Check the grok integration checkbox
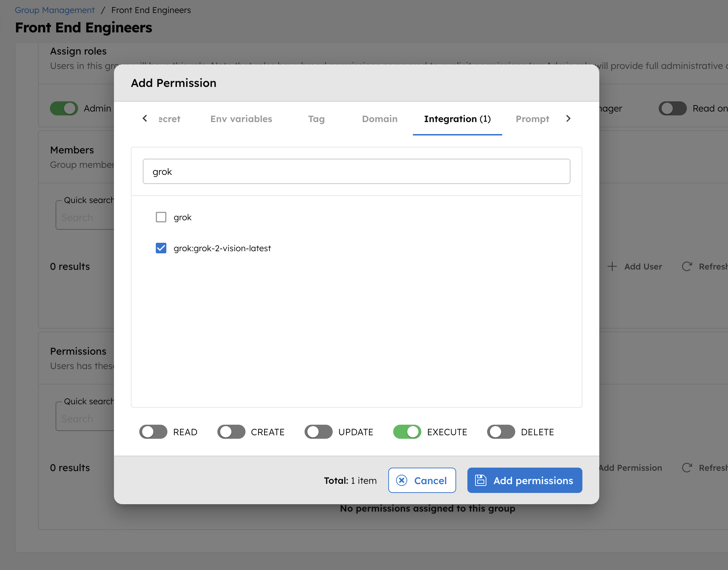The width and height of the screenshot is (728, 570). tap(161, 217)
